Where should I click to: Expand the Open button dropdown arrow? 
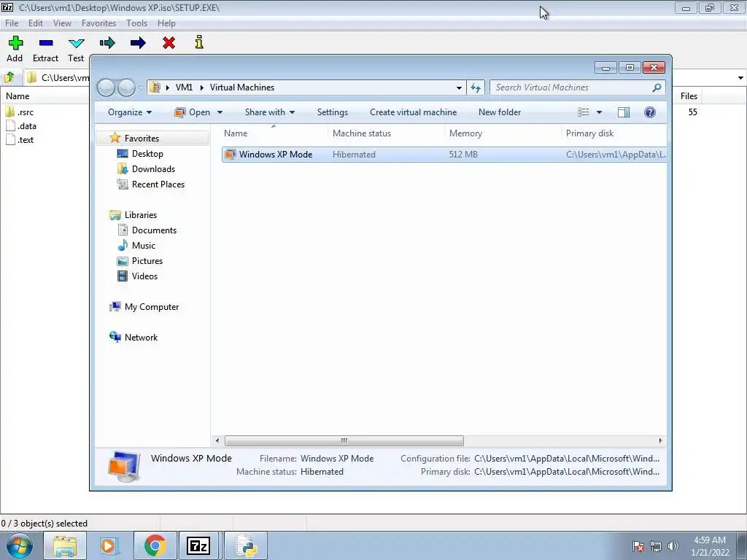tap(220, 112)
